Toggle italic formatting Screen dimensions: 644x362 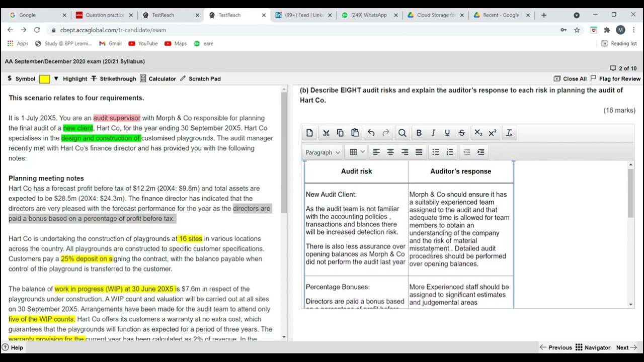[433, 133]
